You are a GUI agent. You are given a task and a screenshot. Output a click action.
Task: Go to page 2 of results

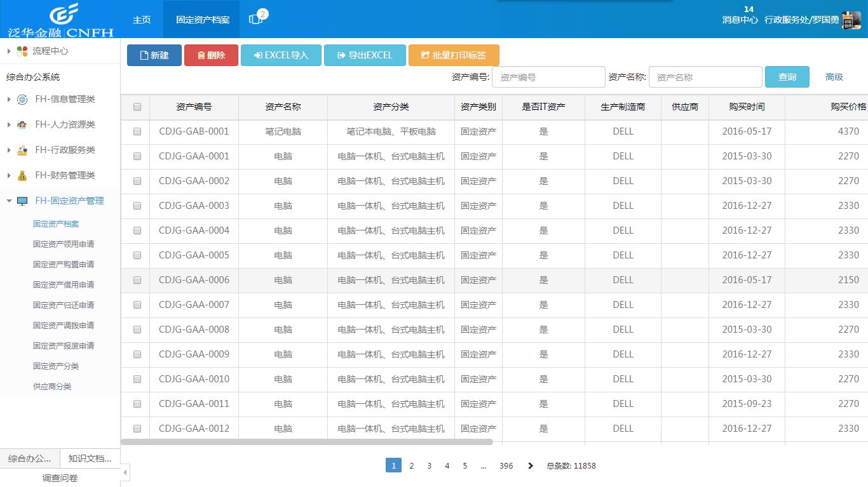coord(411,465)
